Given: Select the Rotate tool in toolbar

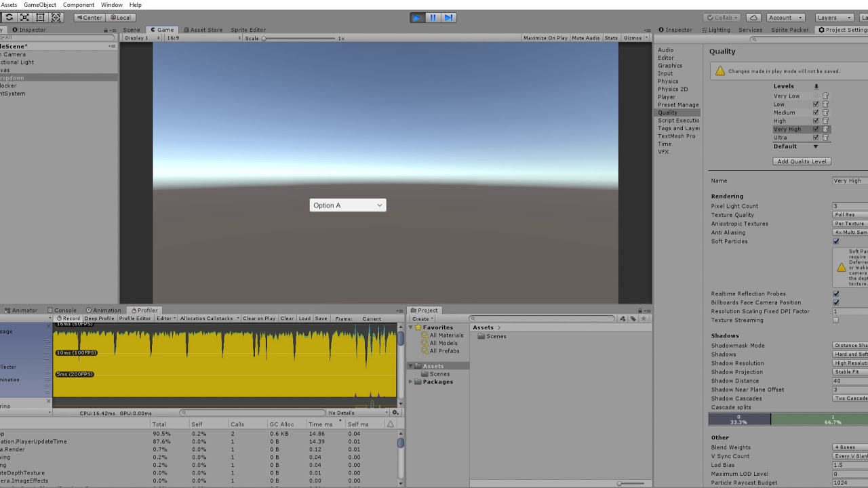Looking at the screenshot, I should click(9, 18).
